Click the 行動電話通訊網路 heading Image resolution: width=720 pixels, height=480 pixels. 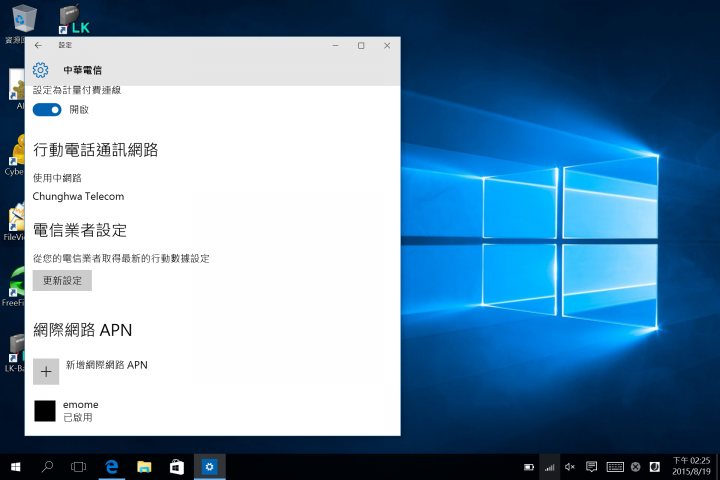[96, 150]
